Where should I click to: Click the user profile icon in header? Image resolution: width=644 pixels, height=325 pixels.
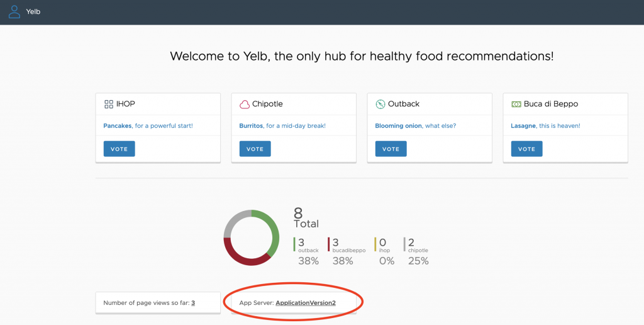click(14, 11)
